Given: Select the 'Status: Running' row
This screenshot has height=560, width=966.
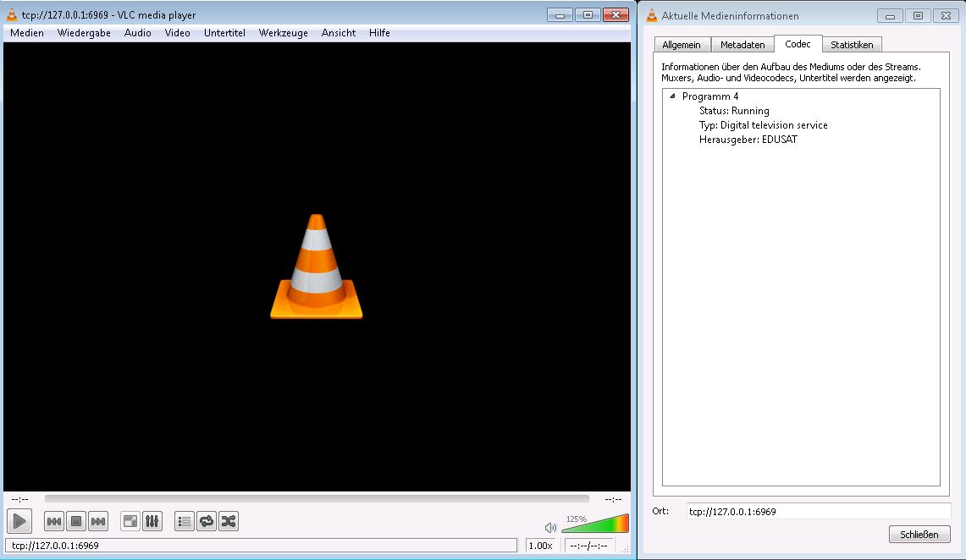Looking at the screenshot, I should pos(734,111).
